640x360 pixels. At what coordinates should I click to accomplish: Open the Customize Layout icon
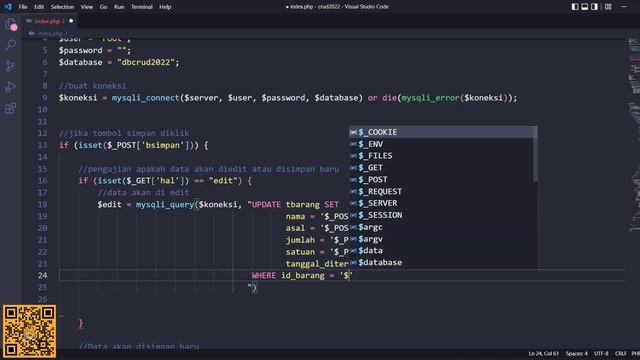coord(608,7)
